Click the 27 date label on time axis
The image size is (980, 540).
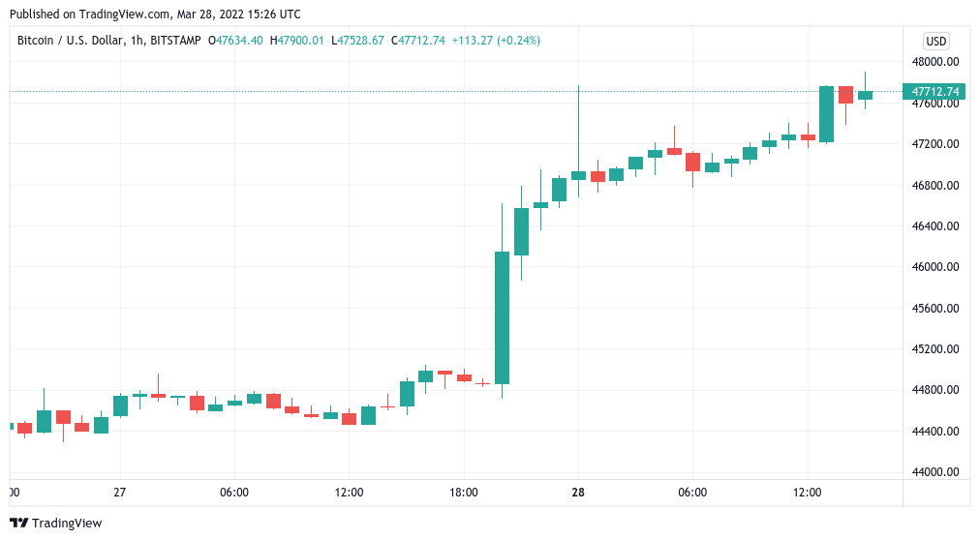coord(120,493)
